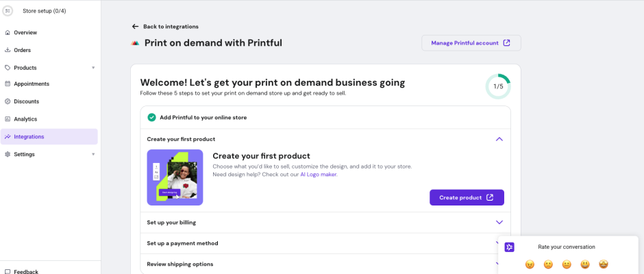Click the angry face emoji rating

point(530,264)
